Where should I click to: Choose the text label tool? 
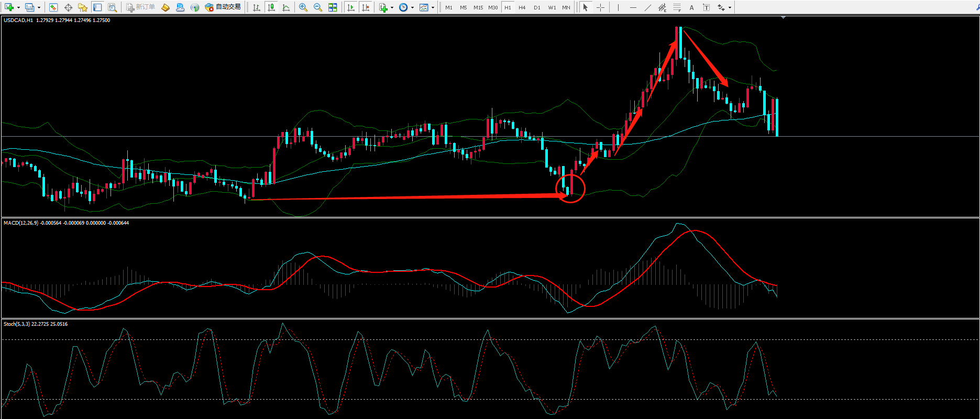(x=692, y=7)
